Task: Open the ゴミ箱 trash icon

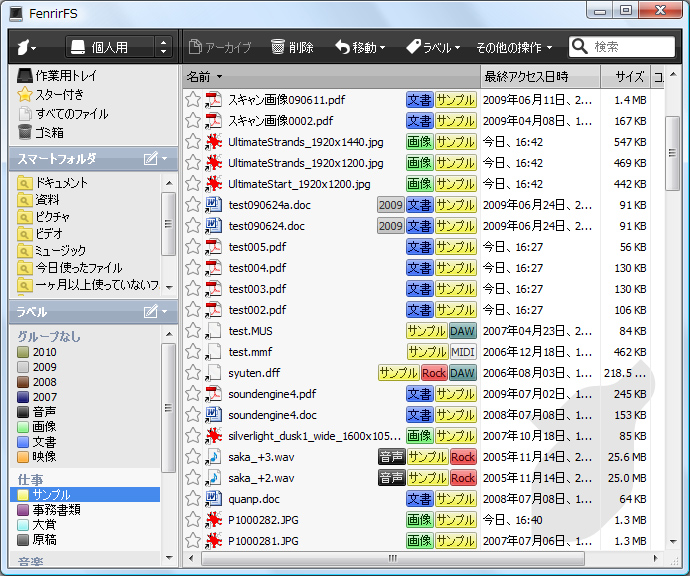Action: (x=25, y=132)
